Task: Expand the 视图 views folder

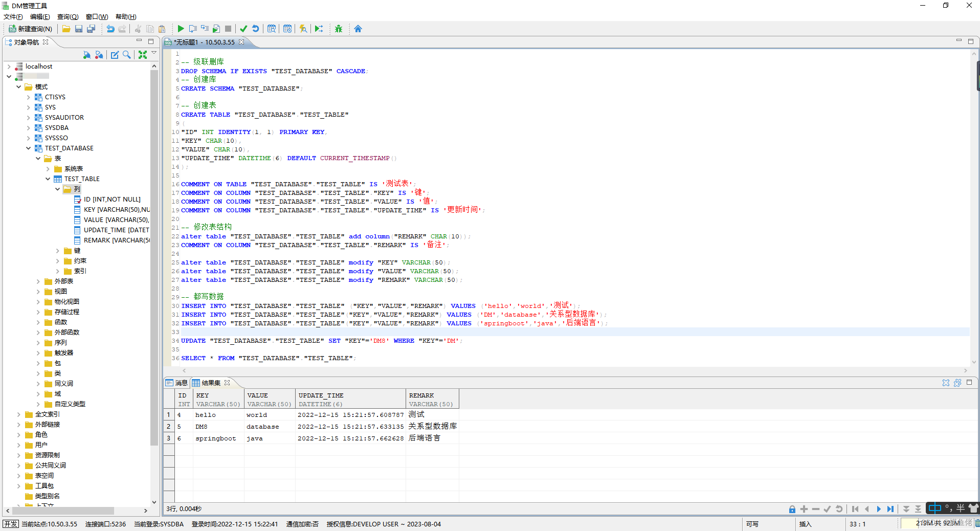Action: [x=38, y=292]
